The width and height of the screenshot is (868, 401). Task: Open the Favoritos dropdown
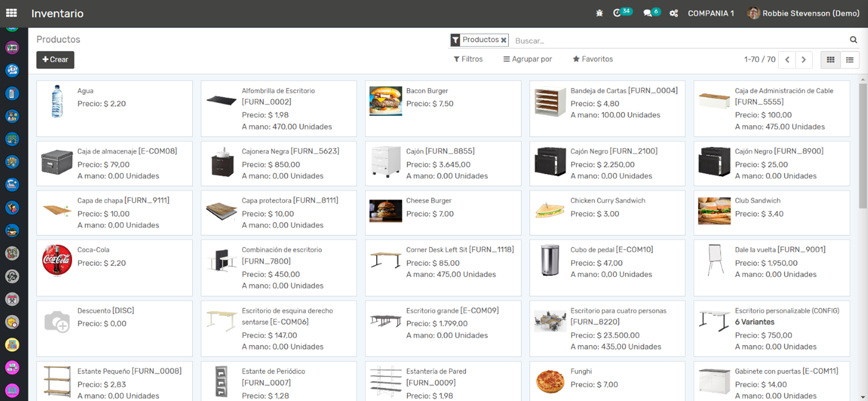[x=592, y=59]
